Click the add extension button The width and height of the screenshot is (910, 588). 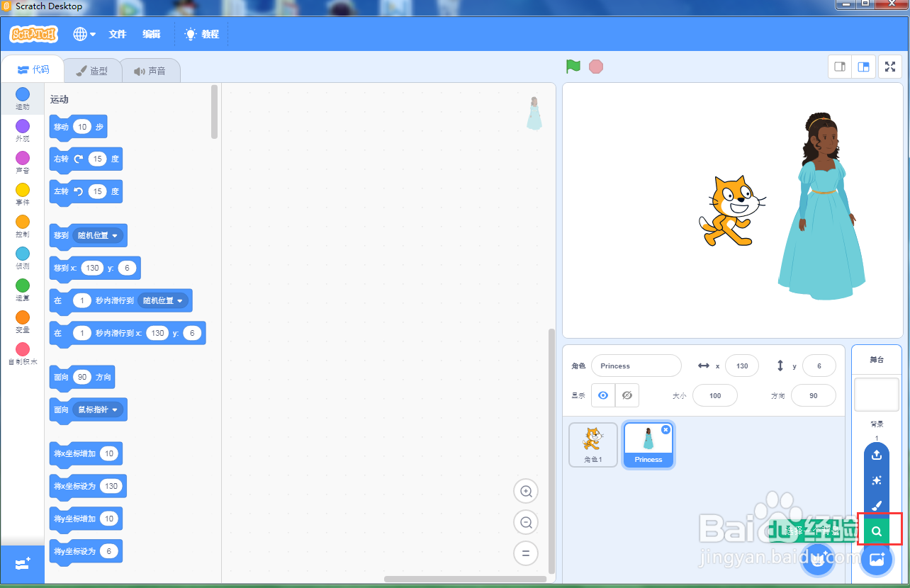(22, 565)
